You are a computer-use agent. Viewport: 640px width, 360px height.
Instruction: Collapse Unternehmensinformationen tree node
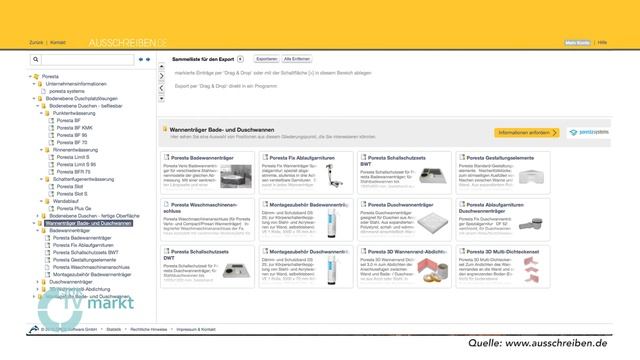34,84
